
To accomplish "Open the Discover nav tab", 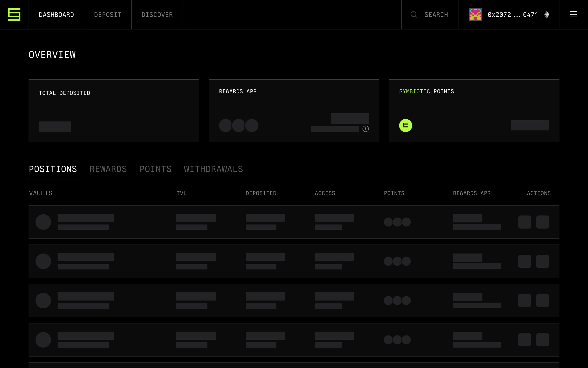I will [157, 15].
